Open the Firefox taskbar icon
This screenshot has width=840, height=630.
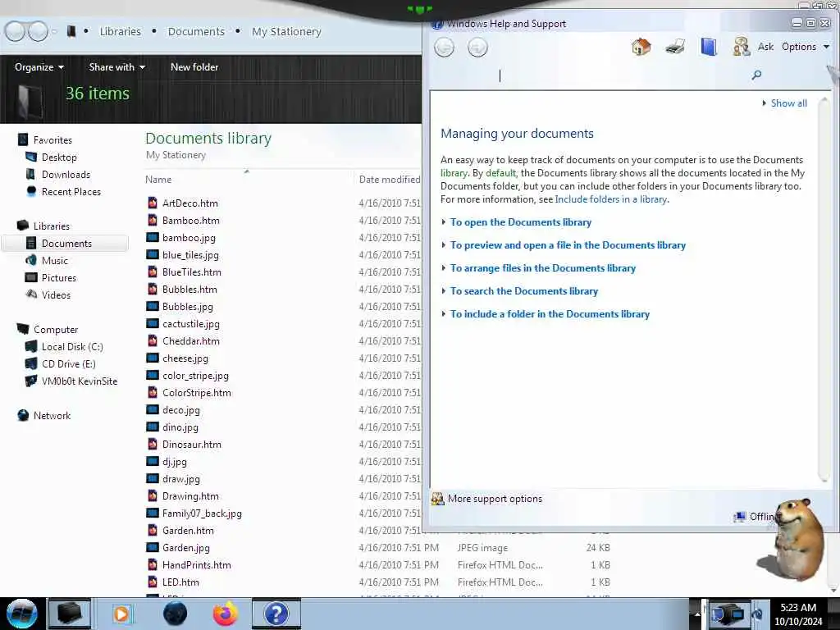click(x=225, y=614)
